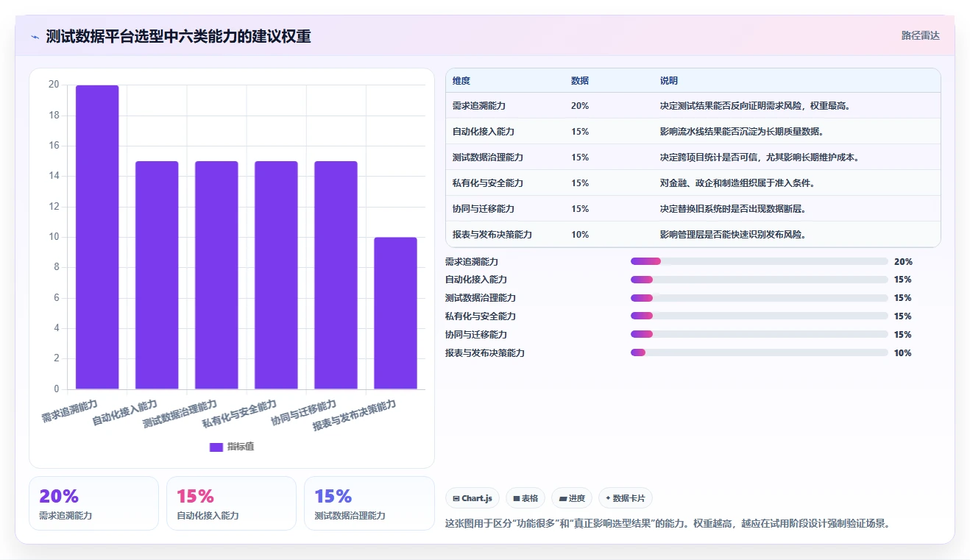Screen dimensions: 970x560
Task: Click the x-axis label 私有化与安全能力
Action: click(240, 414)
